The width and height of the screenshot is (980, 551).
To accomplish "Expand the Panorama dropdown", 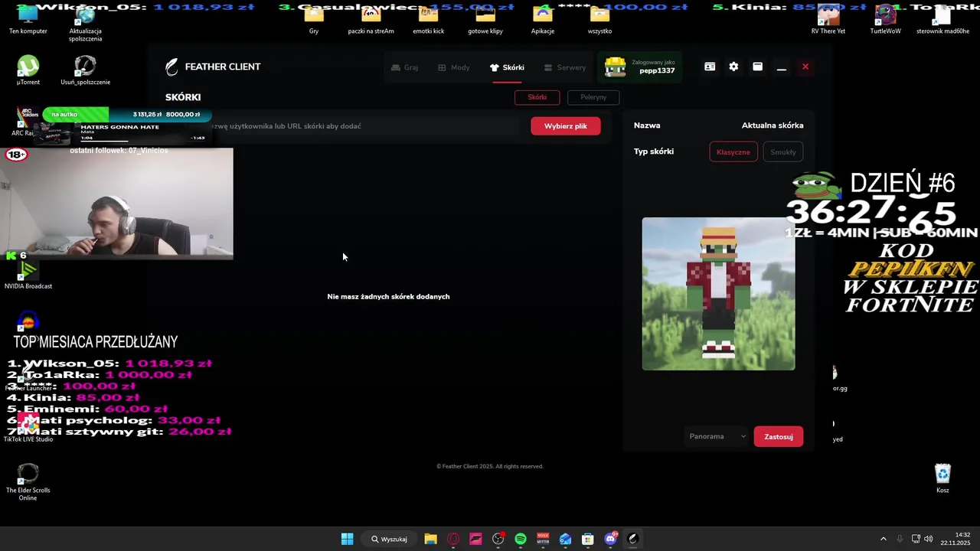I will (x=717, y=436).
